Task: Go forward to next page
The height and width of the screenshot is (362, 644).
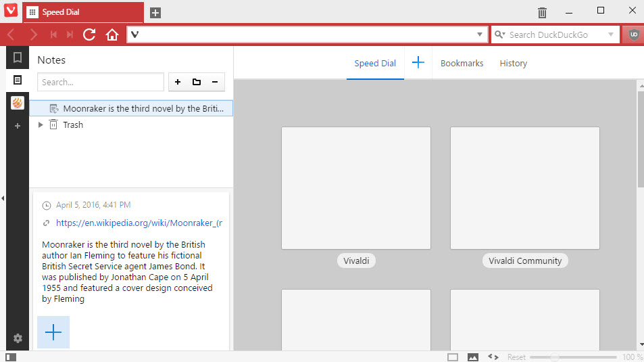Action: tap(34, 35)
